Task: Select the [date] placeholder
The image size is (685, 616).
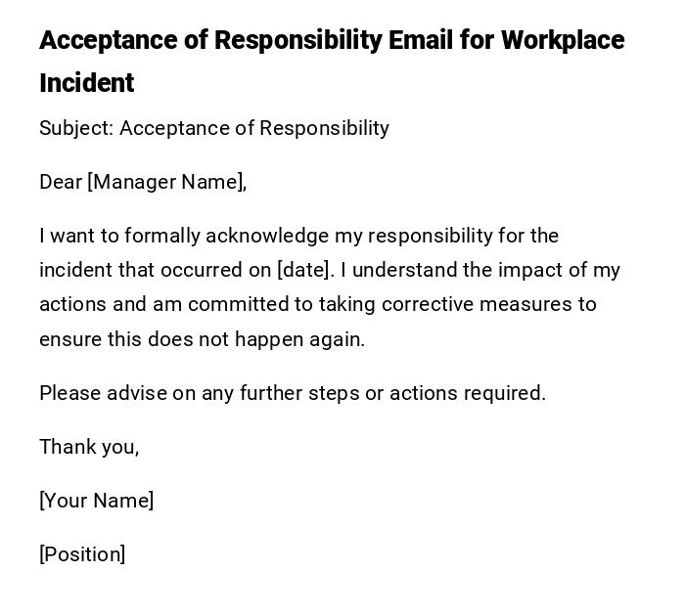Action: coord(304,270)
